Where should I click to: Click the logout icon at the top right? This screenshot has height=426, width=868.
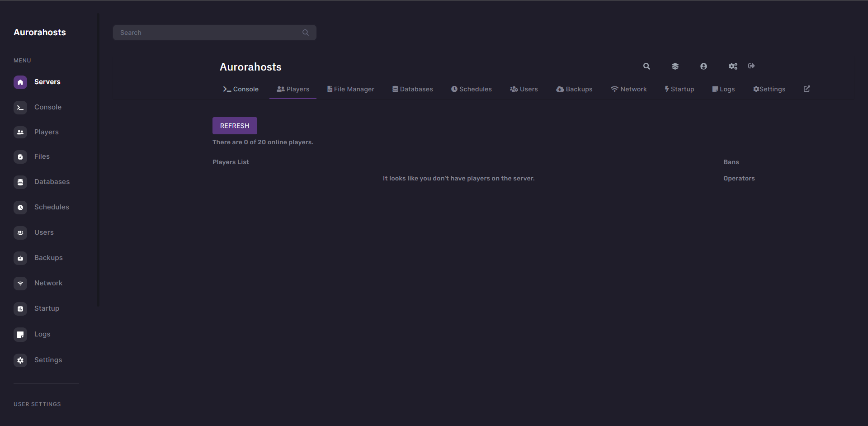[751, 66]
